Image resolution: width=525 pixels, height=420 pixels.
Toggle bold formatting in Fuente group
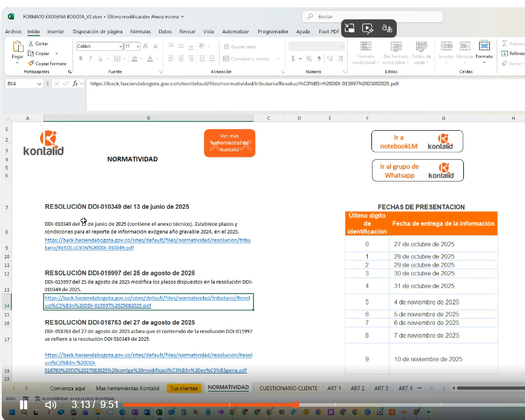click(80, 59)
